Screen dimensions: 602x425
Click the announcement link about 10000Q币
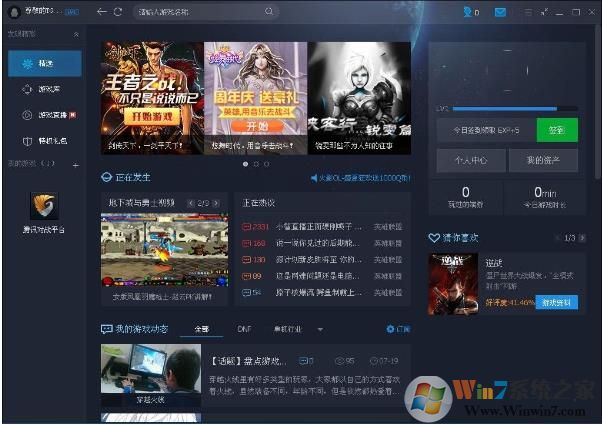pos(365,178)
